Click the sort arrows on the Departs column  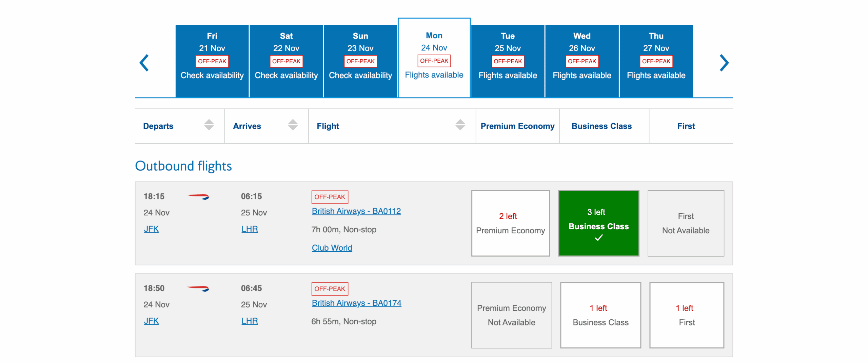coord(209,126)
